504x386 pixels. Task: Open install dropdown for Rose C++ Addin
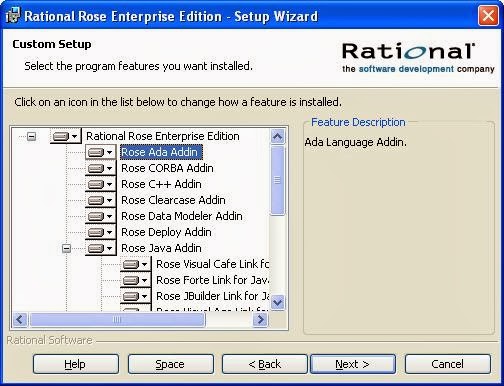pos(100,184)
